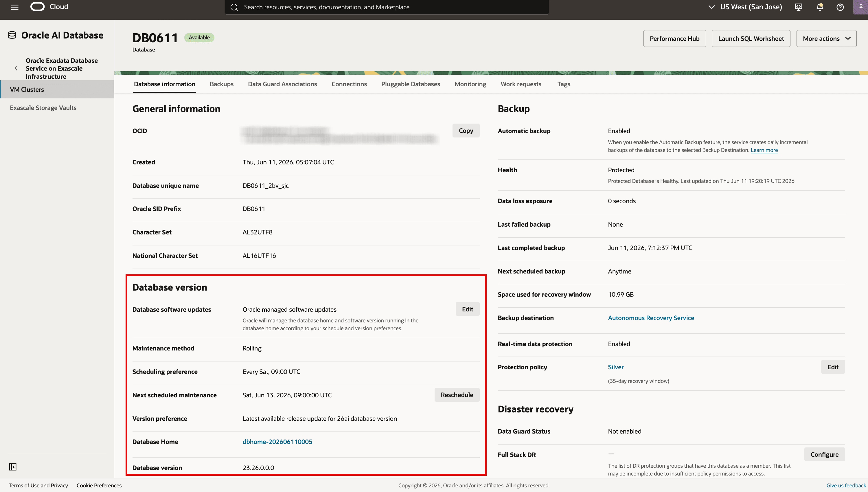
Task: Open the hamburger navigation menu
Action: click(x=14, y=7)
